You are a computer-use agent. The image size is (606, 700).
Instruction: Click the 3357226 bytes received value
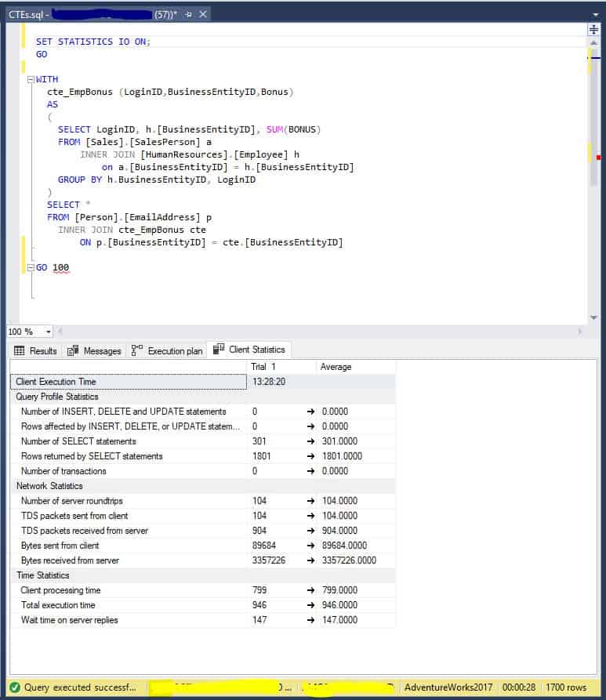(x=268, y=560)
